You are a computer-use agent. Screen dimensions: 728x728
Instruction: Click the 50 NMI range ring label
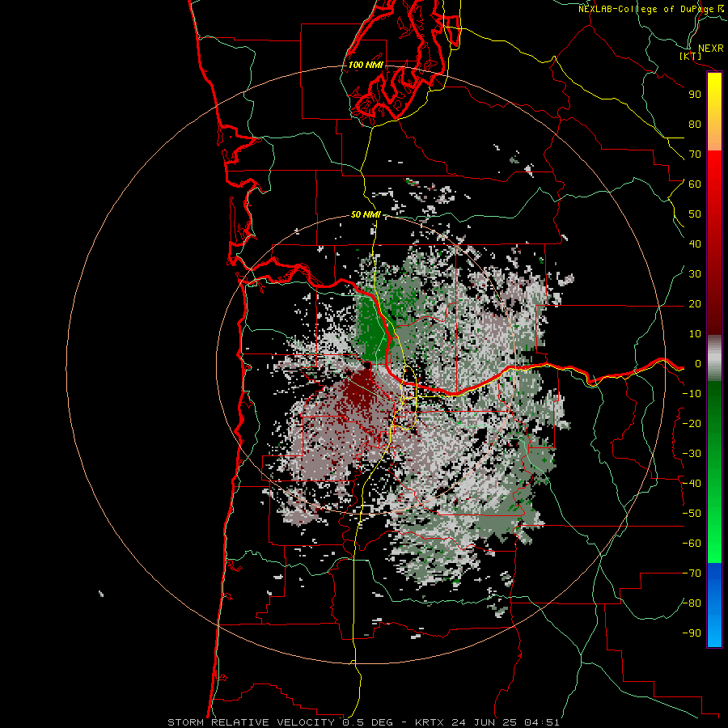[x=366, y=214]
